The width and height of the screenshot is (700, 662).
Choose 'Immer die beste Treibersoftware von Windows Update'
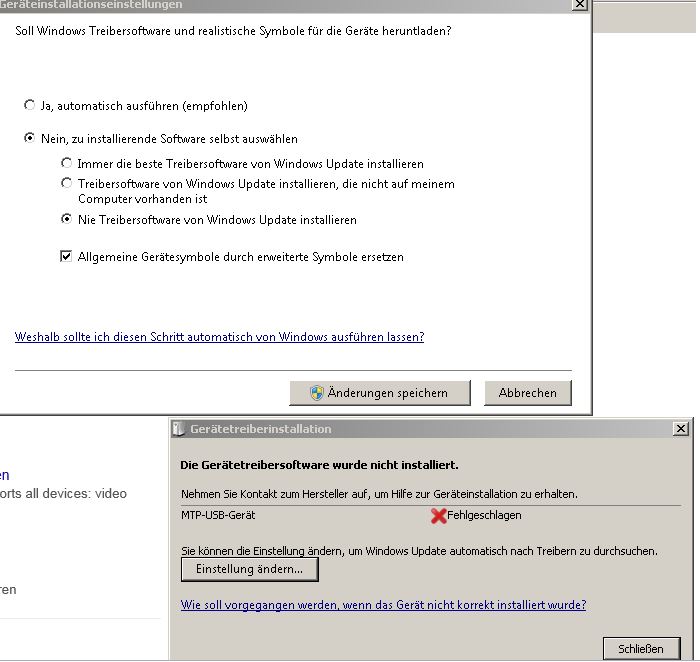pos(67,163)
